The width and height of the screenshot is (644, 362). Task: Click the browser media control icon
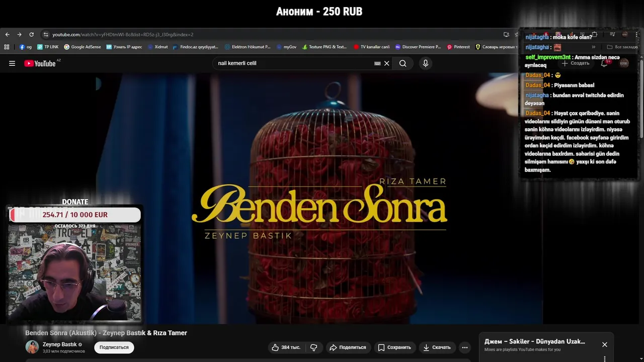coord(612,35)
